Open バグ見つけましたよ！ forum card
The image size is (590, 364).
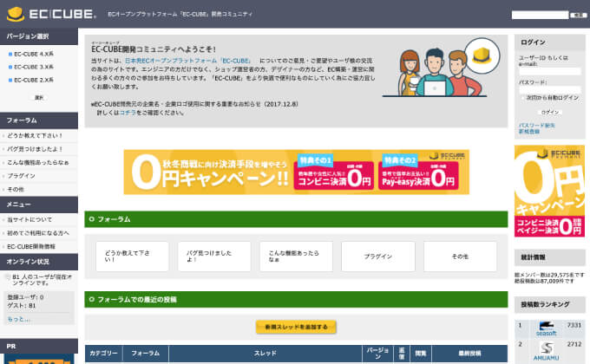(x=214, y=257)
